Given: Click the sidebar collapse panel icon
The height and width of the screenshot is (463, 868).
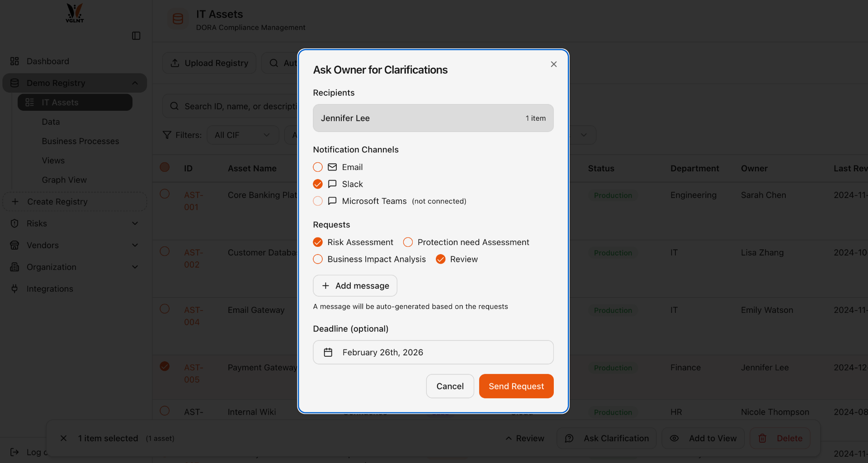Looking at the screenshot, I should tap(136, 36).
